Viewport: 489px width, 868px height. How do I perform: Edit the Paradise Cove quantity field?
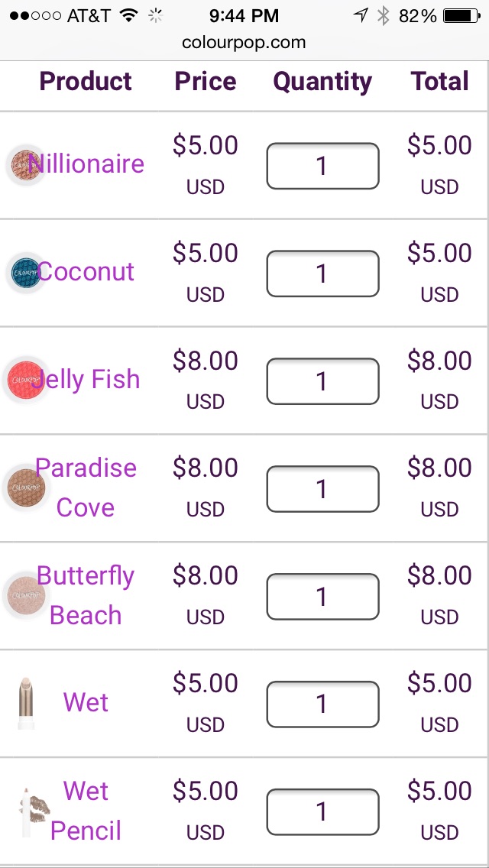[323, 489]
